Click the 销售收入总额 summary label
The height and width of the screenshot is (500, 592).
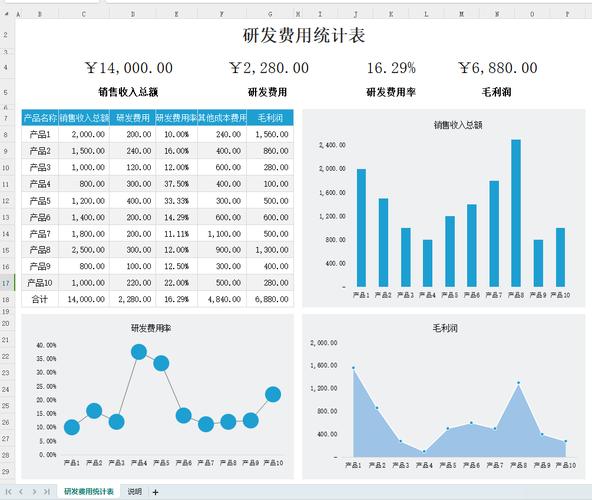(x=128, y=92)
